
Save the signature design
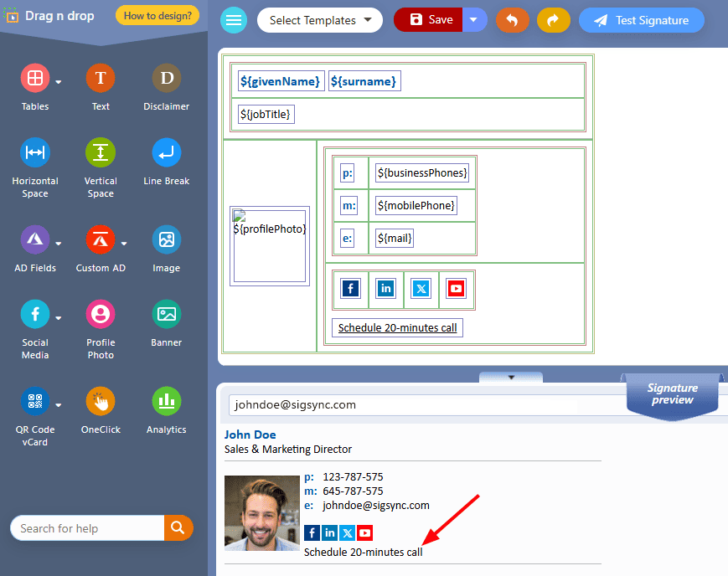tap(428, 20)
